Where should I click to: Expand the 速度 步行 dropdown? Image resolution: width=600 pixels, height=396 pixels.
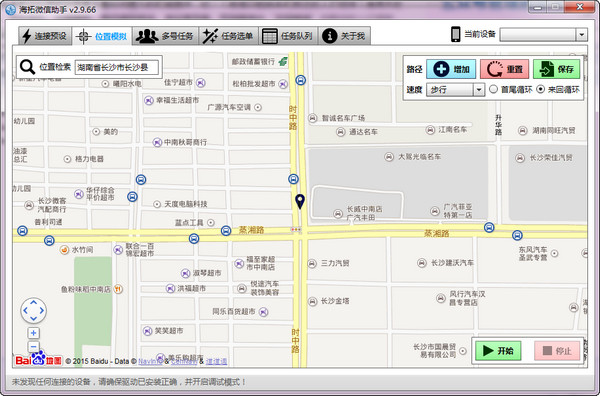click(x=479, y=90)
